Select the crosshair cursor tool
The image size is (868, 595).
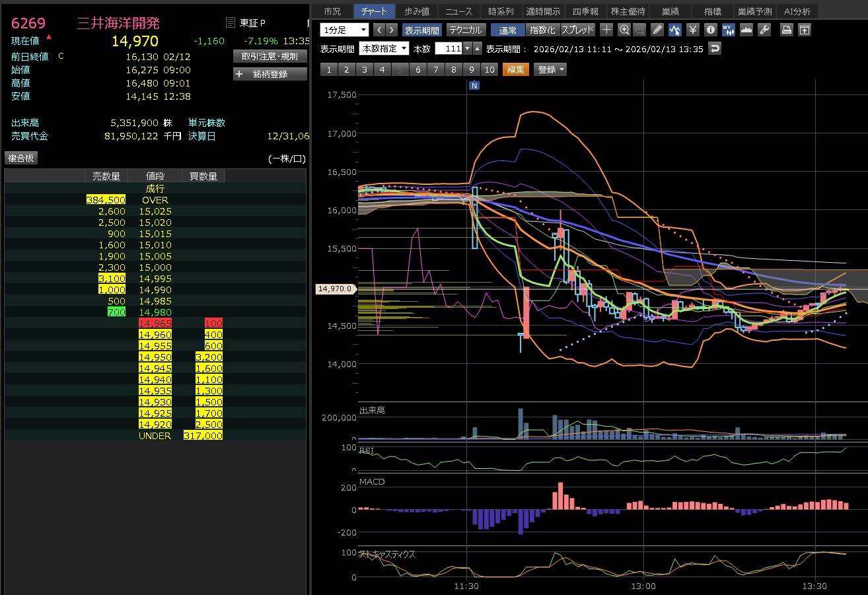tap(606, 30)
